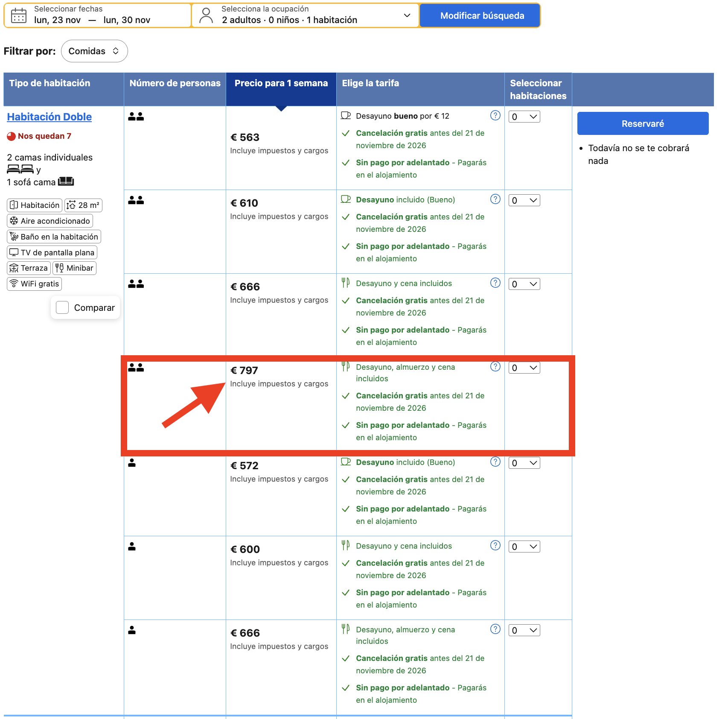The height and width of the screenshot is (719, 728).
Task: Click the Terraza amenity icon
Action: point(14,268)
